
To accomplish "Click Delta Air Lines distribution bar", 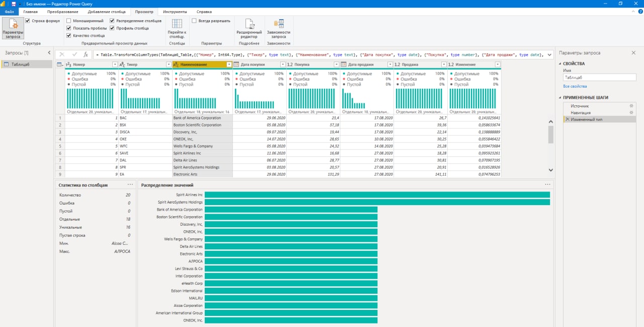I will click(291, 246).
